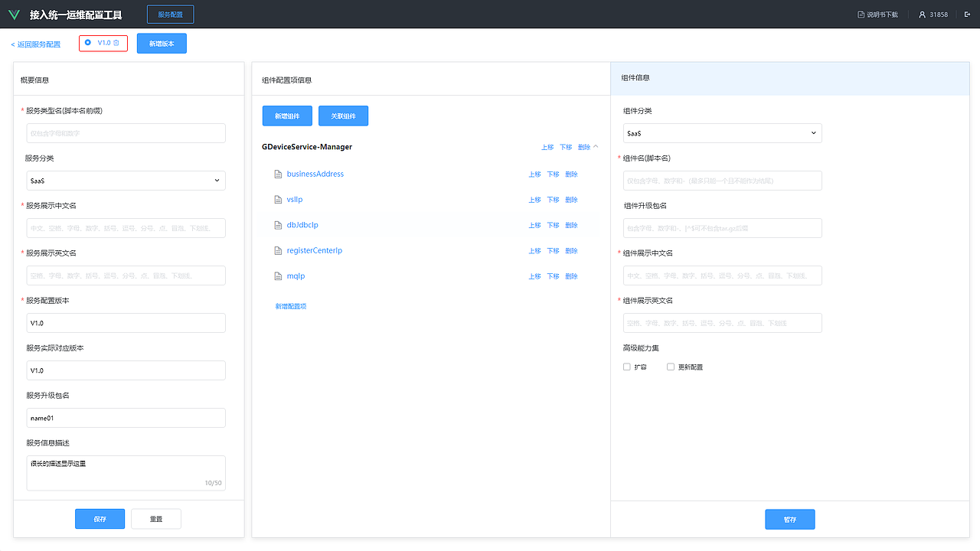Screen dimensions: 980x551
Task: Click 下移 for businessAddress row
Action: pyautogui.click(x=553, y=174)
